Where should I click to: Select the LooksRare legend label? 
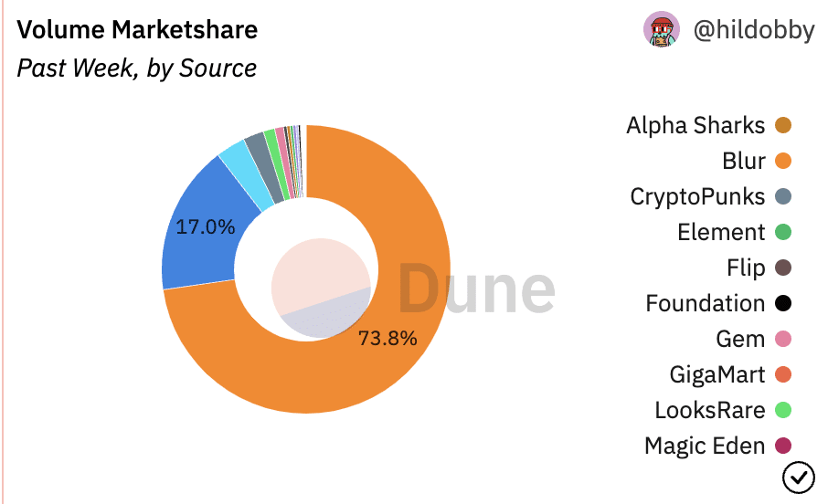(x=710, y=410)
